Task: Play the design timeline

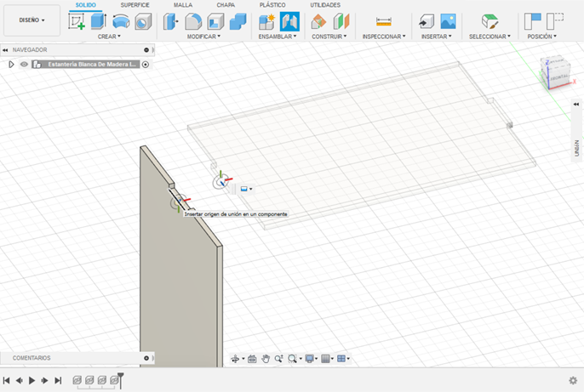Action: coord(32,380)
